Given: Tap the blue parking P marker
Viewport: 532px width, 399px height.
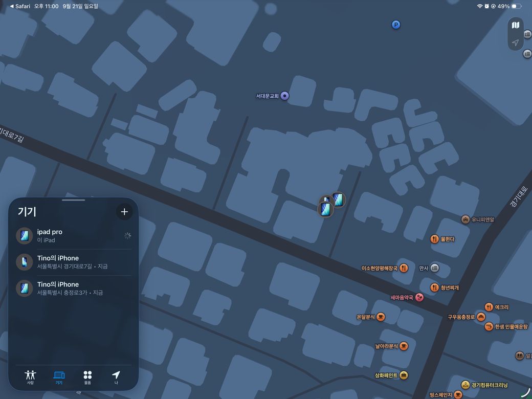Looking at the screenshot, I should pyautogui.click(x=395, y=25).
